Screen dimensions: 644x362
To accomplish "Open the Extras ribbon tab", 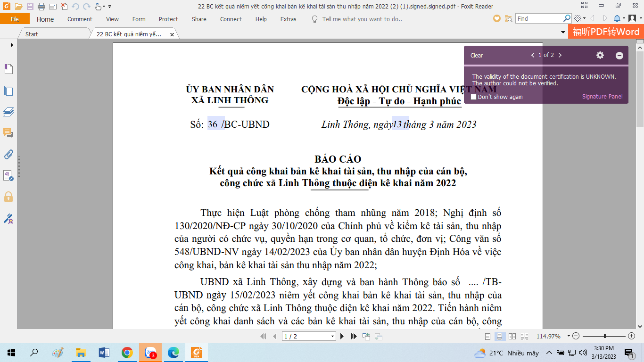I will (288, 19).
